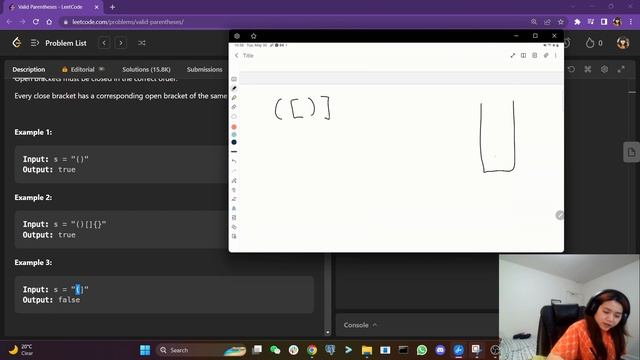Expand the Console panel

tap(360, 325)
